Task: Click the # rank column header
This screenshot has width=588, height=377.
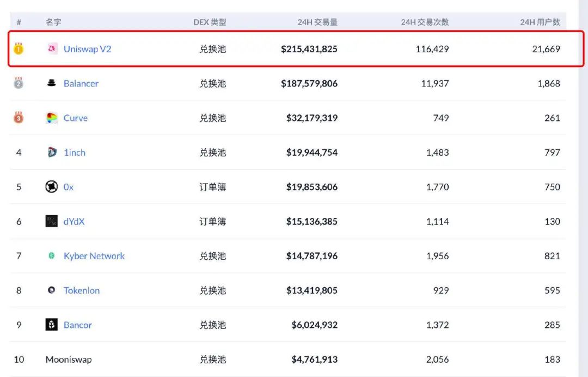Action: click(19, 22)
